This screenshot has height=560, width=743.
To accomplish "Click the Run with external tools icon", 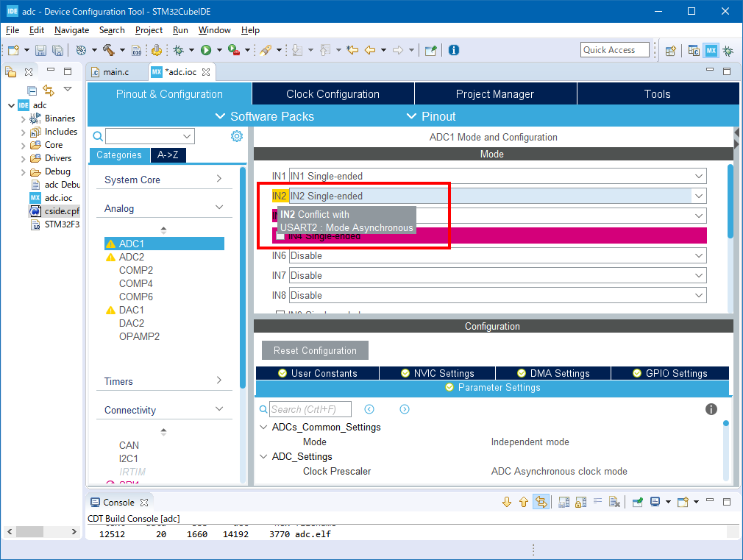I will 234,50.
